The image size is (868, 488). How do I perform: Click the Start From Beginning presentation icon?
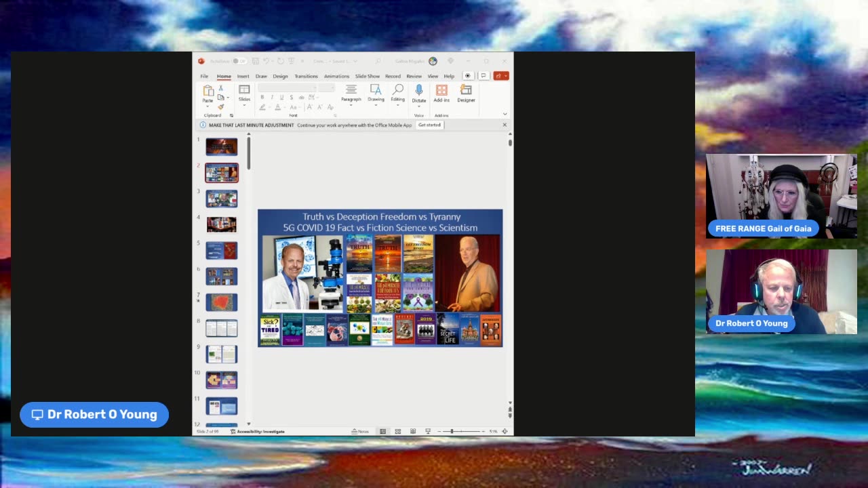pyautogui.click(x=292, y=61)
